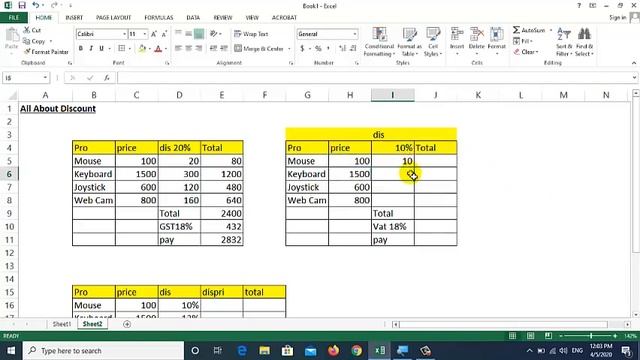This screenshot has height=360, width=640.
Task: Toggle Bold formatting
Action: (81, 48)
